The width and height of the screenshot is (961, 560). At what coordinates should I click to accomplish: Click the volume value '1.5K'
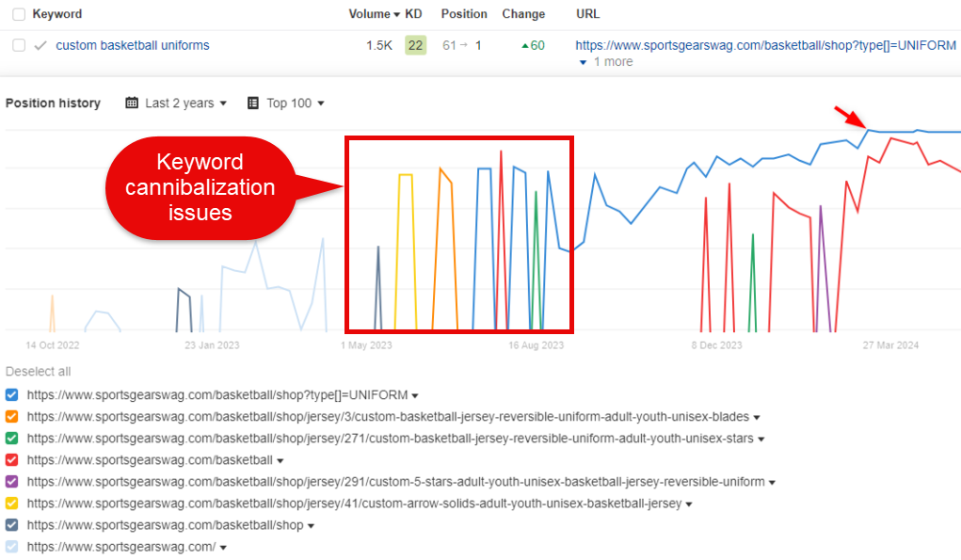pos(379,45)
